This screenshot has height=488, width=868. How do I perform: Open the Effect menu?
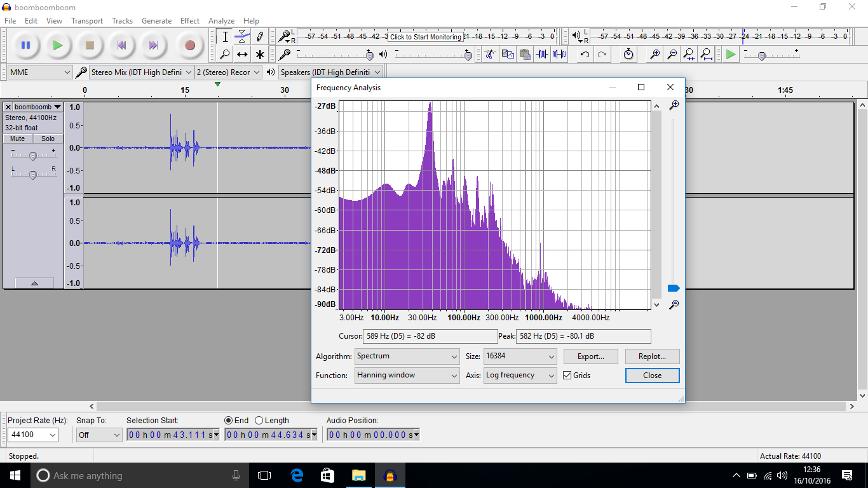190,21
